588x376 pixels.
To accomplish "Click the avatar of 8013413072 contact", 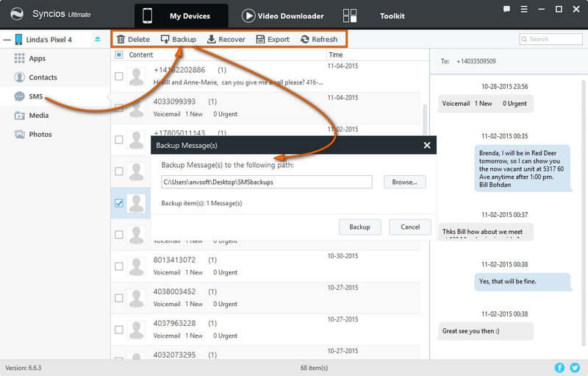I will [136, 266].
